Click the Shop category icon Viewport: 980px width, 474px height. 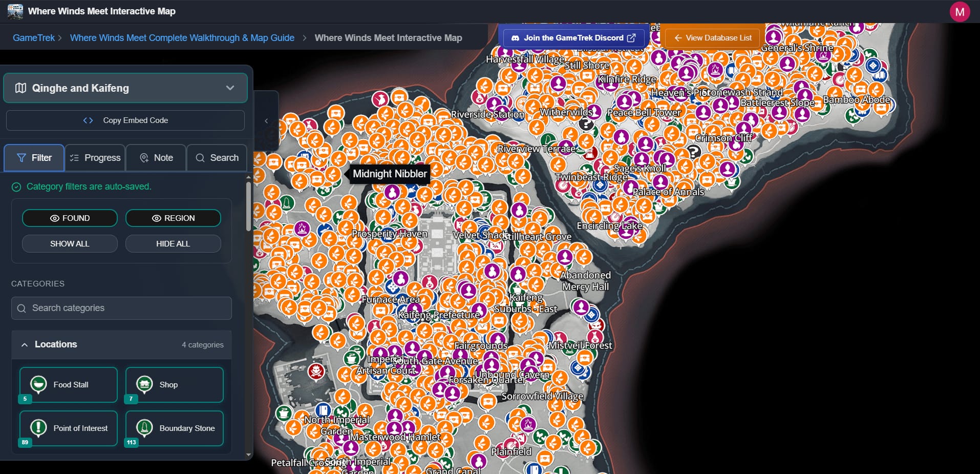pyautogui.click(x=144, y=384)
